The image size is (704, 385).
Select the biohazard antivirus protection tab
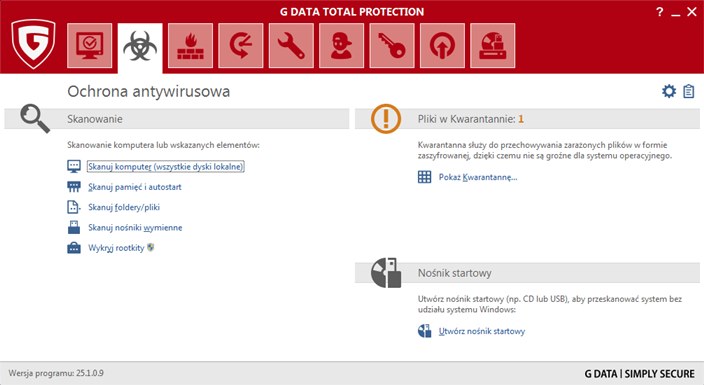140,47
